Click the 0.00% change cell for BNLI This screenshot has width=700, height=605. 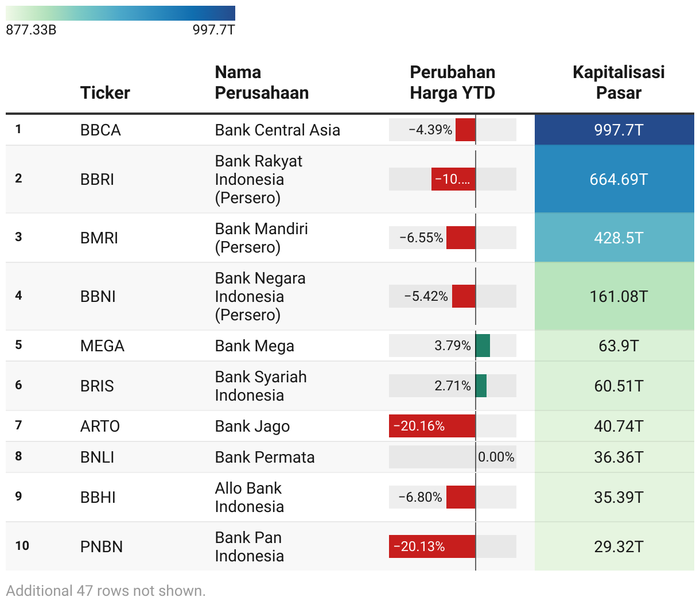point(453,457)
